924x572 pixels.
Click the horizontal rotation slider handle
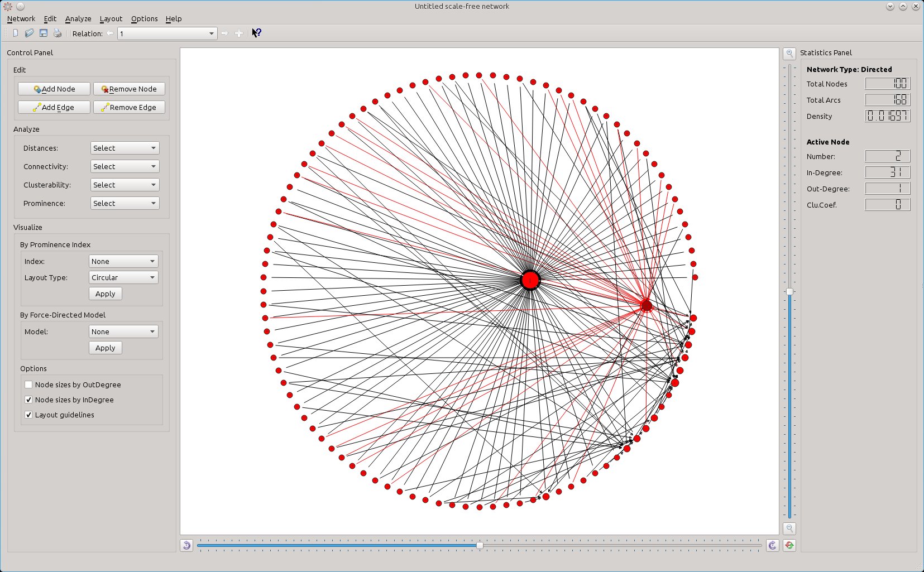480,545
